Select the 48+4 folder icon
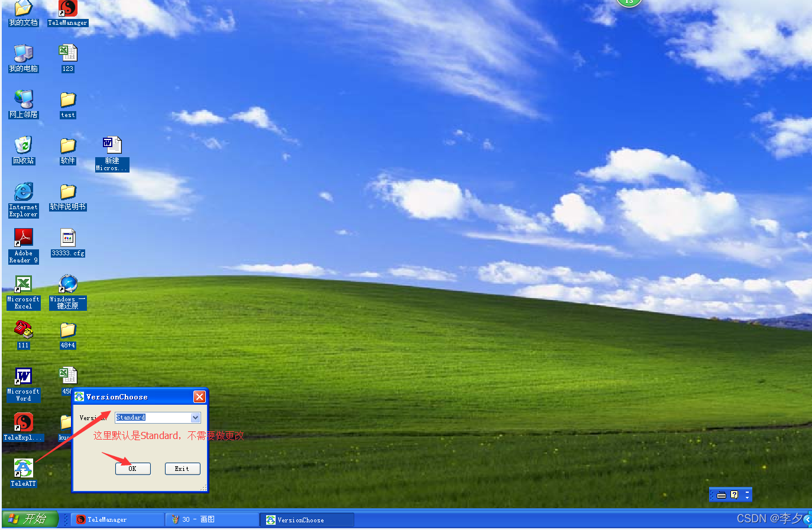This screenshot has width=812, height=530. [x=68, y=335]
